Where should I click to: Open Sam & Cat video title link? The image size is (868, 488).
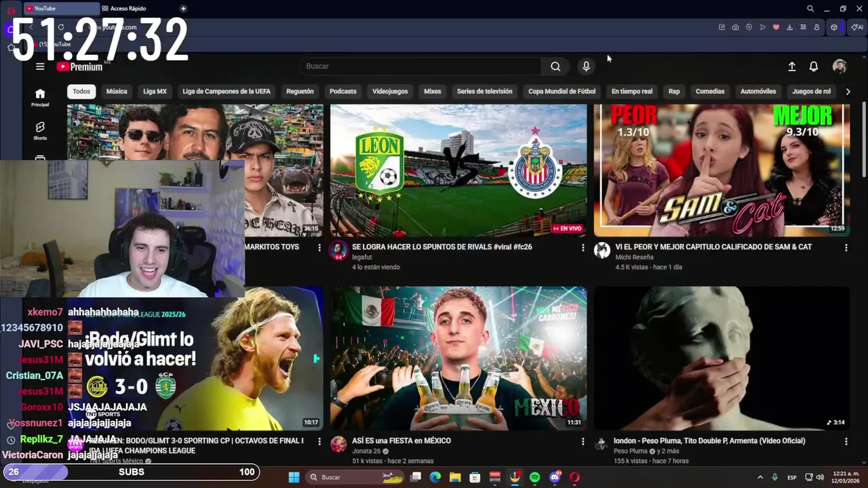point(713,247)
